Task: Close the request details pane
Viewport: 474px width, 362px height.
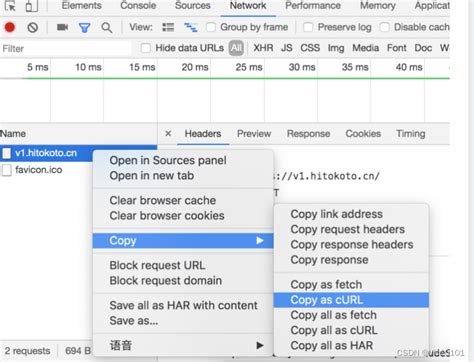Action: point(168,134)
